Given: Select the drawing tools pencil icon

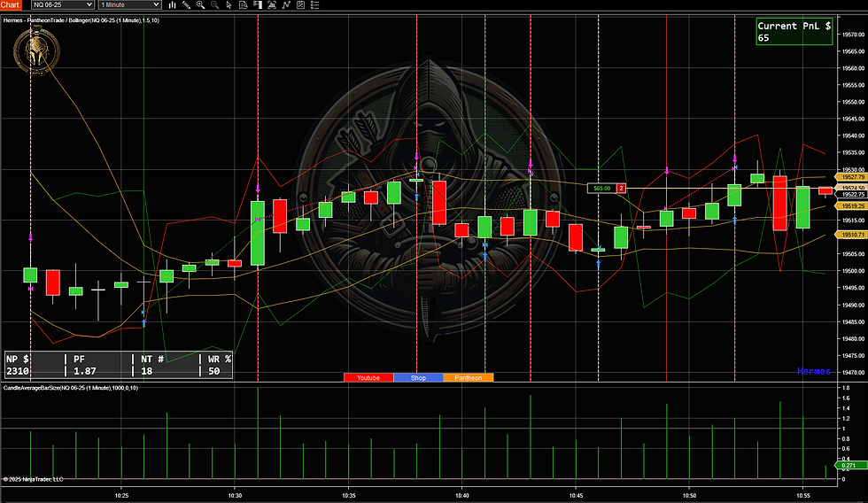Looking at the screenshot, I should tap(187, 5).
